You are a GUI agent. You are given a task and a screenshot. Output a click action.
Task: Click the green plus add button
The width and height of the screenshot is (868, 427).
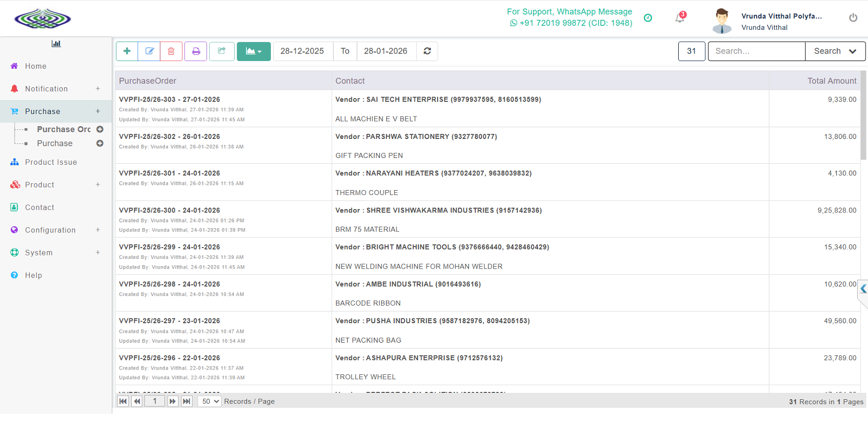(x=127, y=51)
